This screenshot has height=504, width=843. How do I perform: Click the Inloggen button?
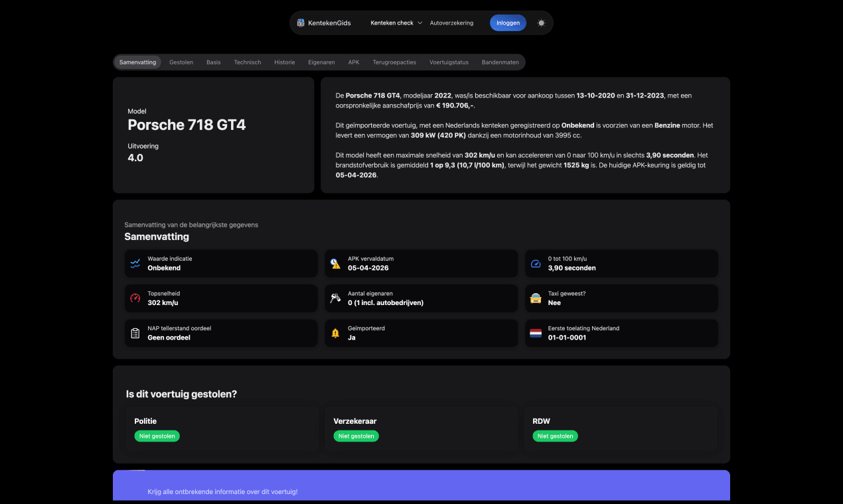(x=508, y=23)
